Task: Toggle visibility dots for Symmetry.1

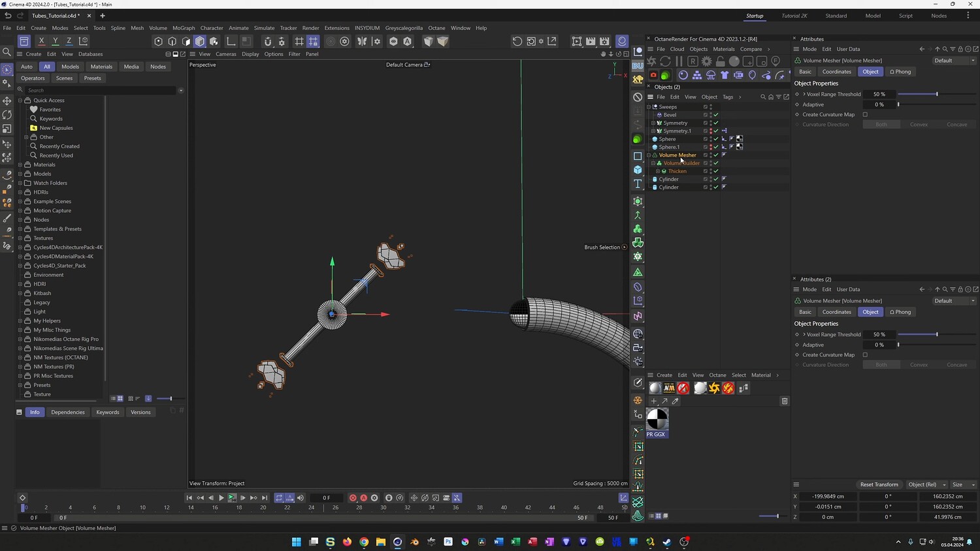Action: [711, 131]
